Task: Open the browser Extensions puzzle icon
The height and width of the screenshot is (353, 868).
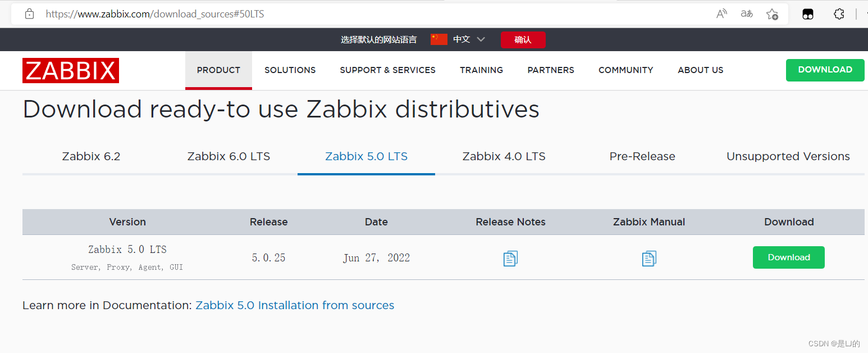Action: pyautogui.click(x=839, y=13)
